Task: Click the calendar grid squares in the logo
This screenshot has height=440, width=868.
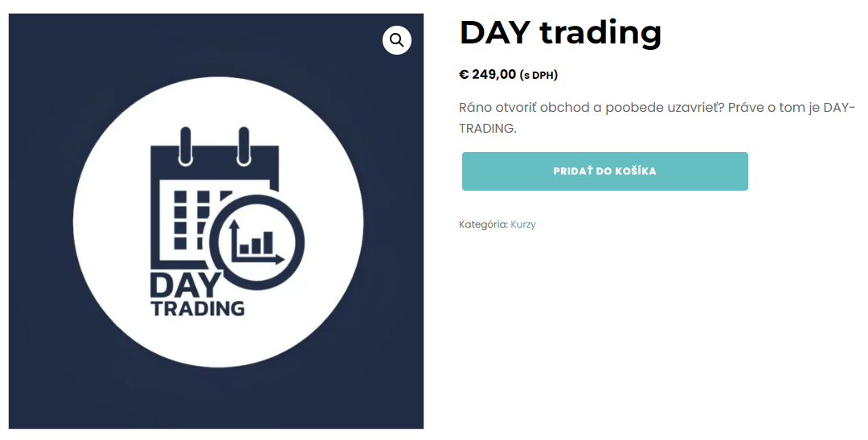Action: [190, 217]
